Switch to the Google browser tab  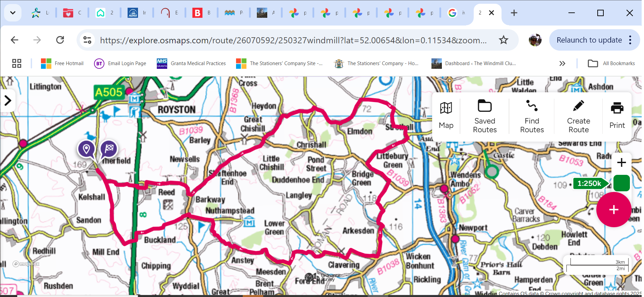pos(456,13)
